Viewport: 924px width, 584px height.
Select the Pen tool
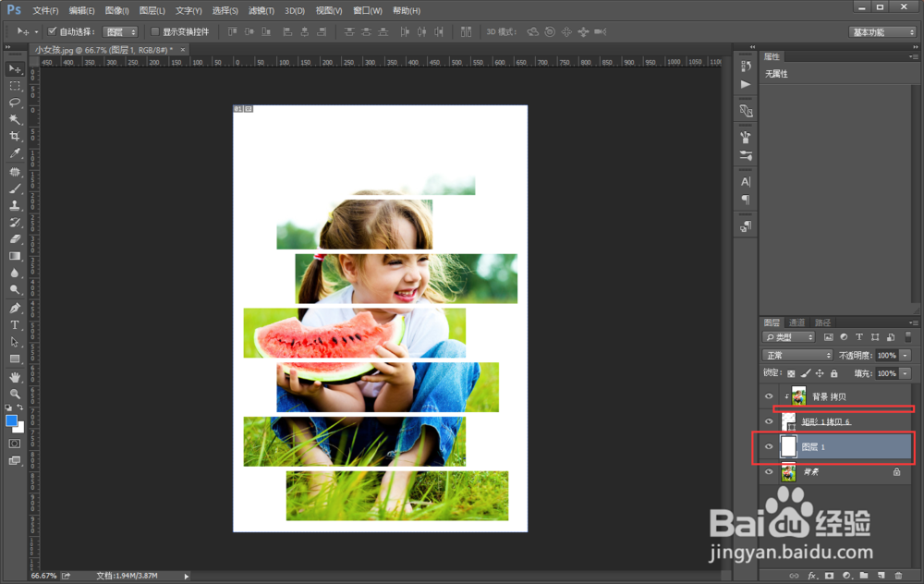click(15, 309)
